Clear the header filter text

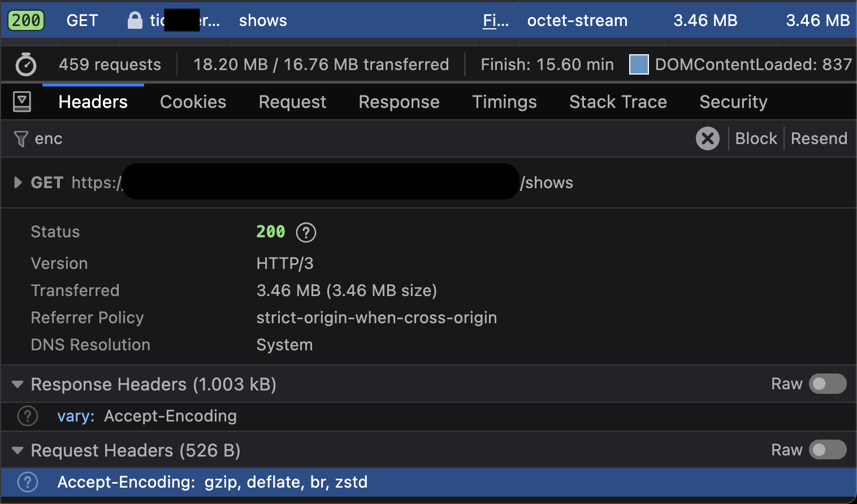tap(707, 138)
